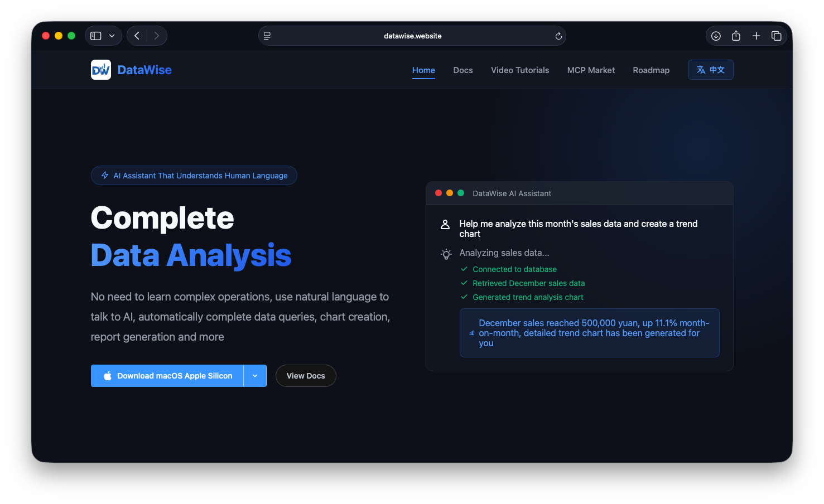Click the orange dot in the DataWise AI Assistant card
This screenshot has width=824, height=504.
pos(450,193)
